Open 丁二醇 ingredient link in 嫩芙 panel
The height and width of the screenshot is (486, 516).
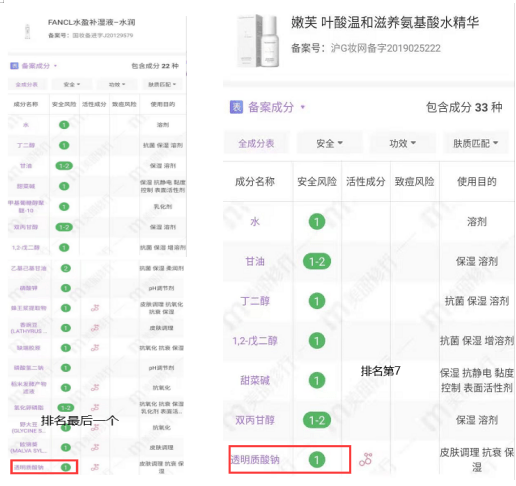(255, 301)
